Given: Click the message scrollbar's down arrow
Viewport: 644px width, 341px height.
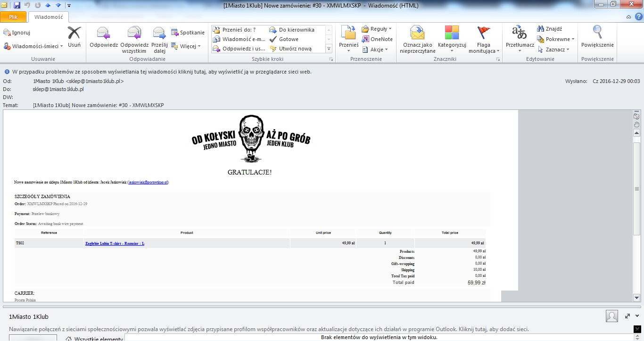Looking at the screenshot, I should 636,298.
